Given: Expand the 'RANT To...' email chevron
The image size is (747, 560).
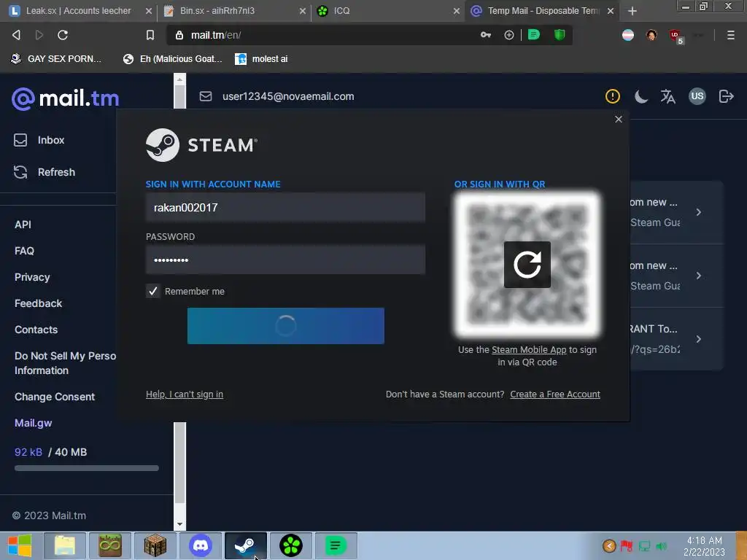Looking at the screenshot, I should (x=698, y=339).
